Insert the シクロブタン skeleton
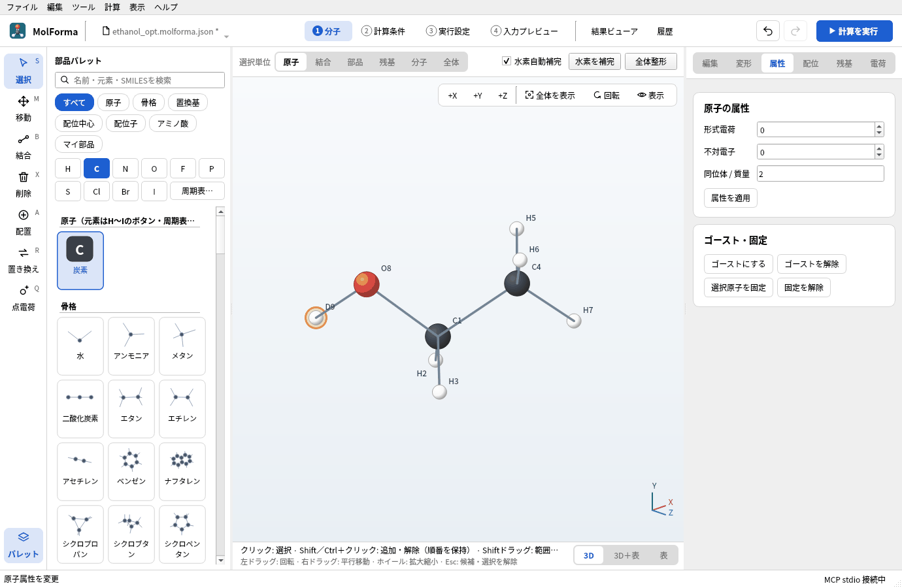Image resolution: width=902 pixels, height=588 pixels. coord(131,534)
